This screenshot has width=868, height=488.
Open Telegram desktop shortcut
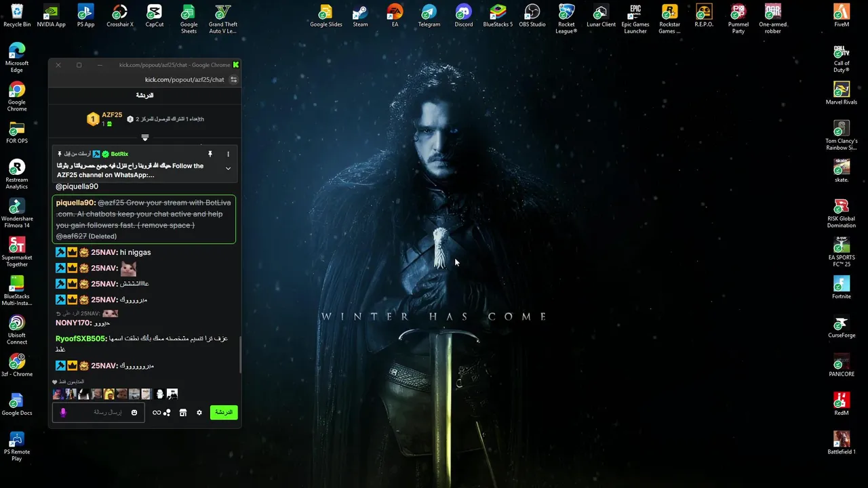click(429, 16)
